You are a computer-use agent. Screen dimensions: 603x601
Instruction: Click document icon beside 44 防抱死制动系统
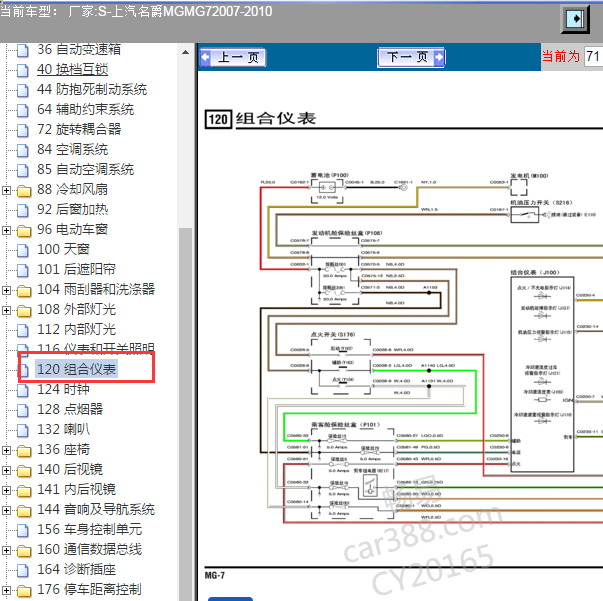pos(23,90)
